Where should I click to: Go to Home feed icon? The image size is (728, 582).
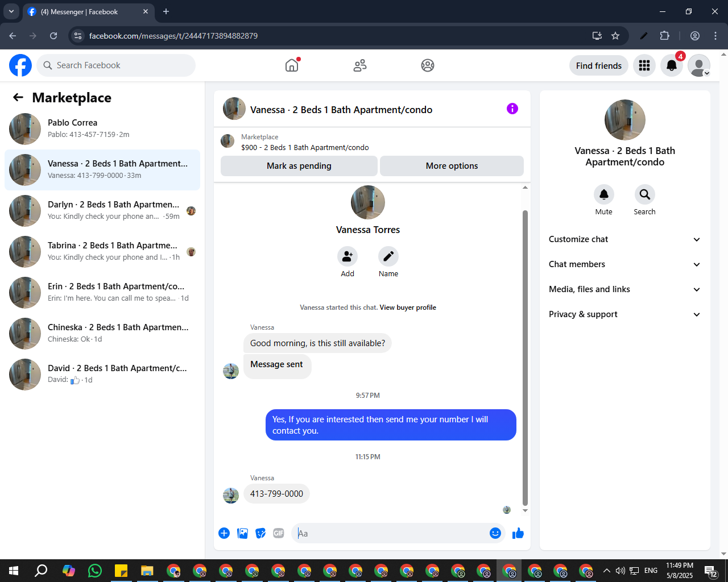(292, 65)
